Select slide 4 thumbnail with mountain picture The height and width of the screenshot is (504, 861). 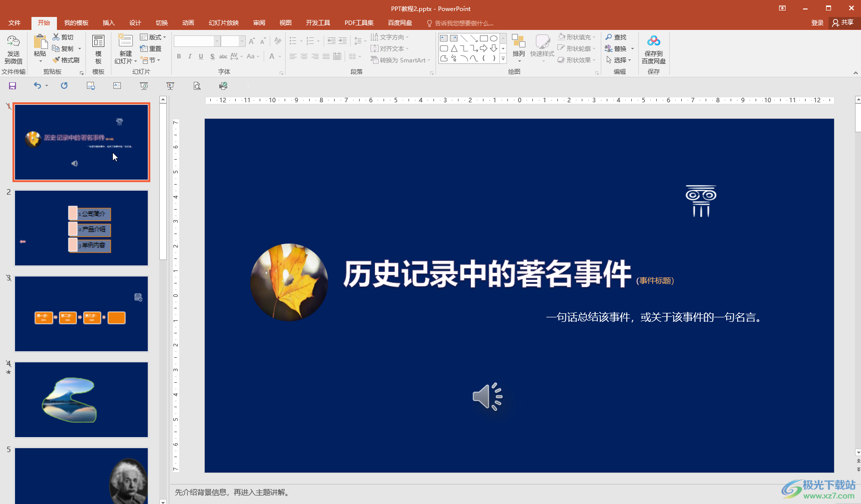pyautogui.click(x=81, y=400)
